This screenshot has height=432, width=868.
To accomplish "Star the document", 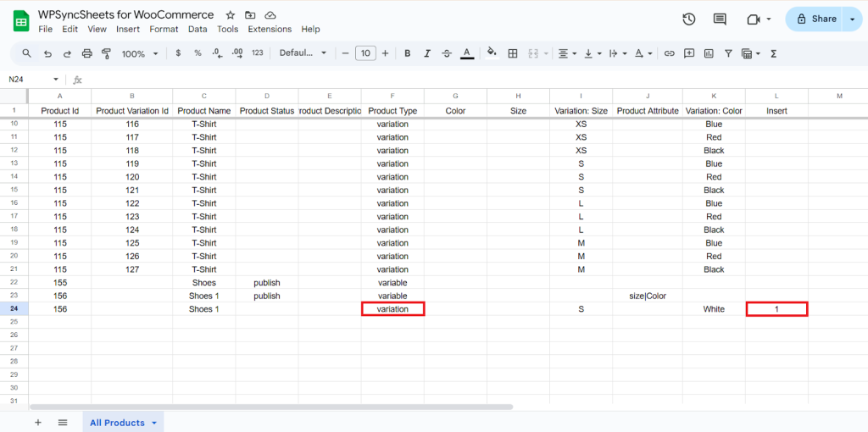I will [x=231, y=15].
